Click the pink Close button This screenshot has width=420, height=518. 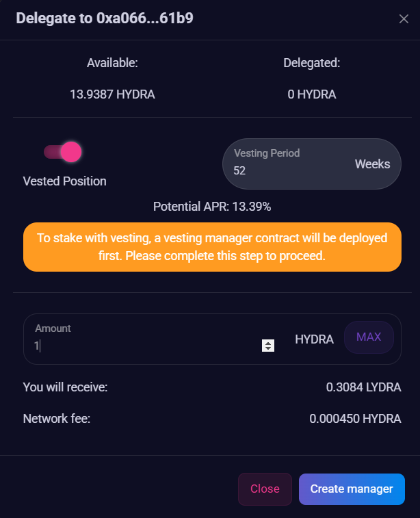coord(265,489)
